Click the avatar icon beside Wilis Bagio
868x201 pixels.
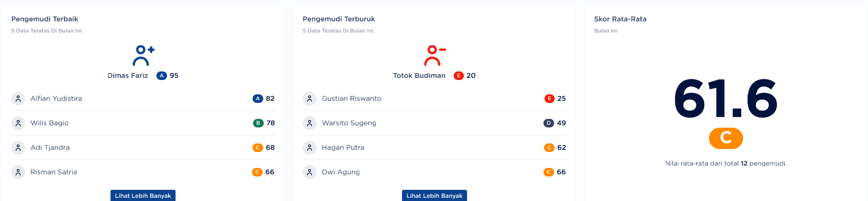[18, 123]
